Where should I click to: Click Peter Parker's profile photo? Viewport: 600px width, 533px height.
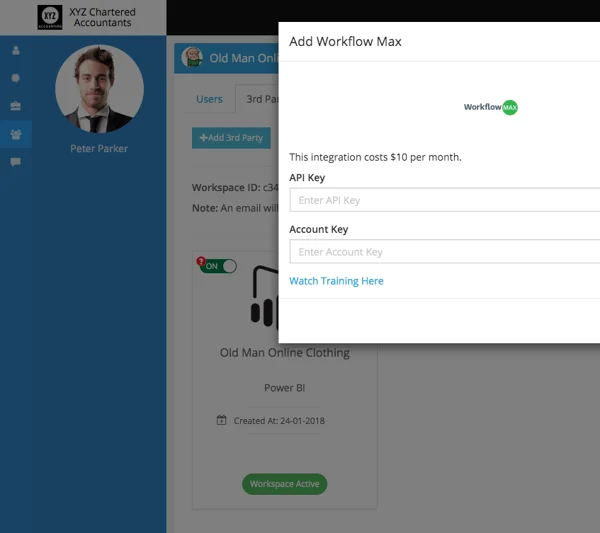tap(99, 89)
